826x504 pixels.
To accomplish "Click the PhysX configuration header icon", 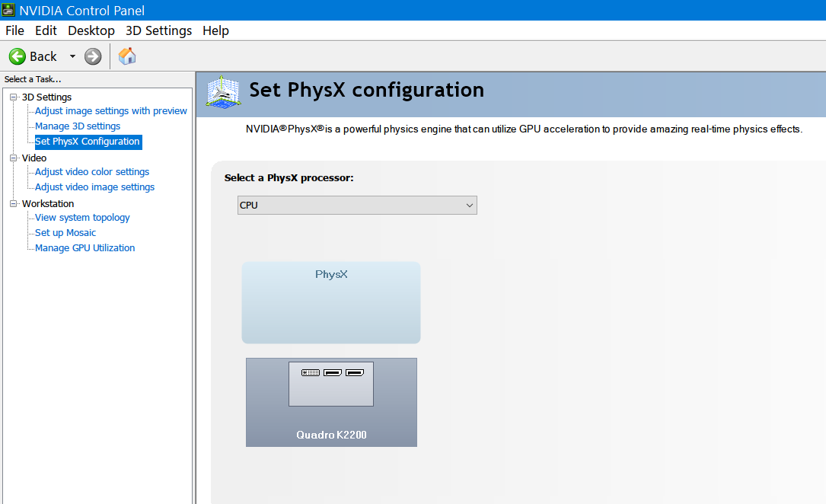I will pyautogui.click(x=223, y=91).
